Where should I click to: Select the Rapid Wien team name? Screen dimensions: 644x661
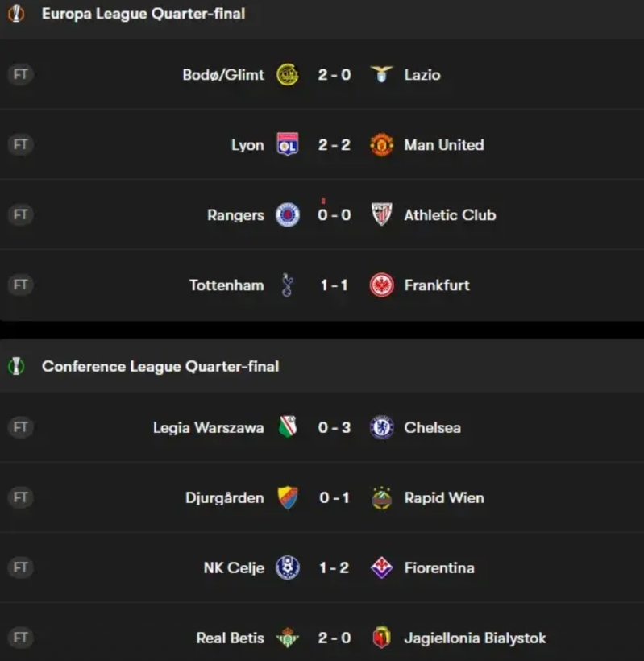444,498
